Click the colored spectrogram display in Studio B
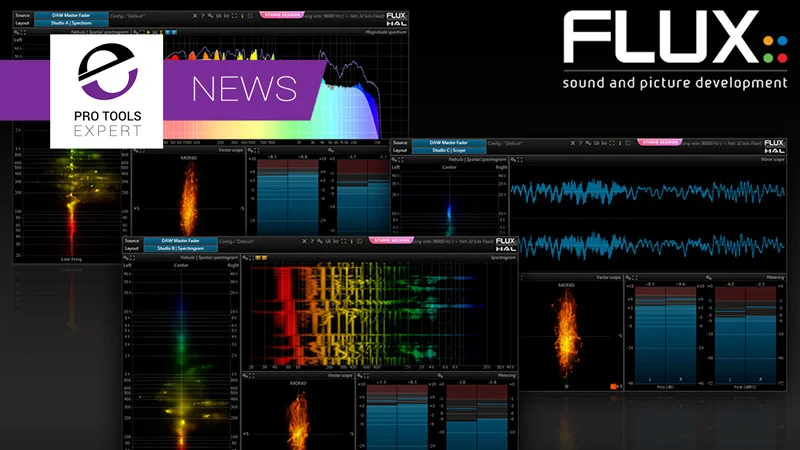Screen dimensions: 800x450 378,314
